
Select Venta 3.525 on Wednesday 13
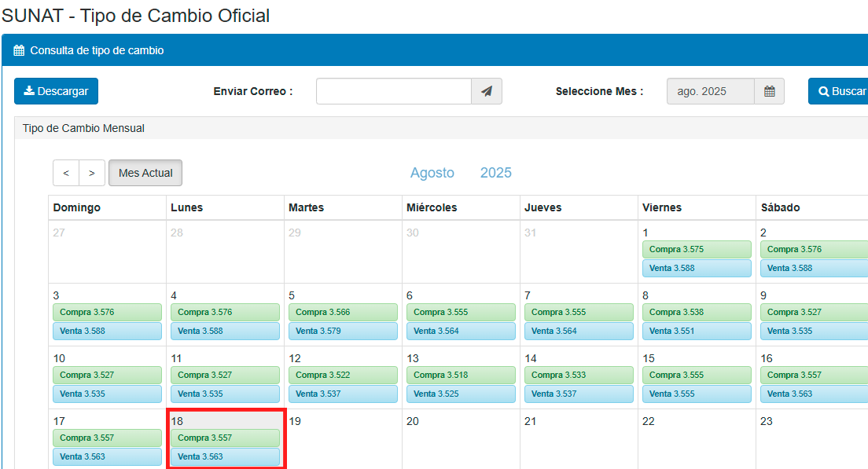pos(461,394)
